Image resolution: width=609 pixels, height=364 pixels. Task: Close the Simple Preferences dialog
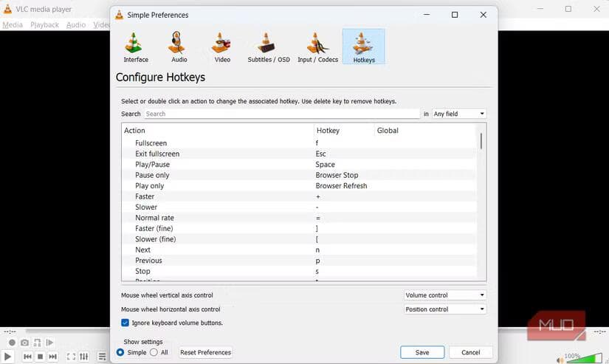pyautogui.click(x=484, y=15)
